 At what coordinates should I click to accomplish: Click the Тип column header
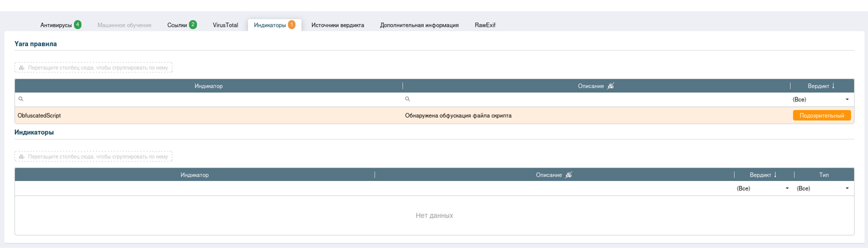coord(823,175)
